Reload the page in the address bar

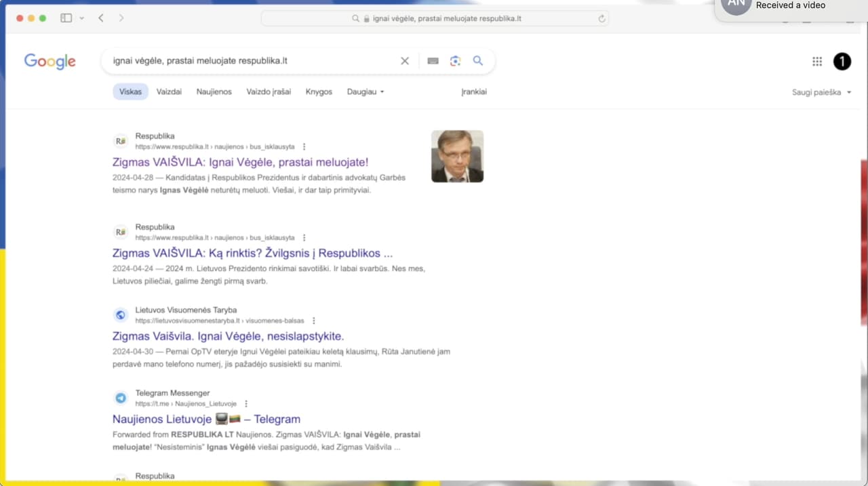601,19
